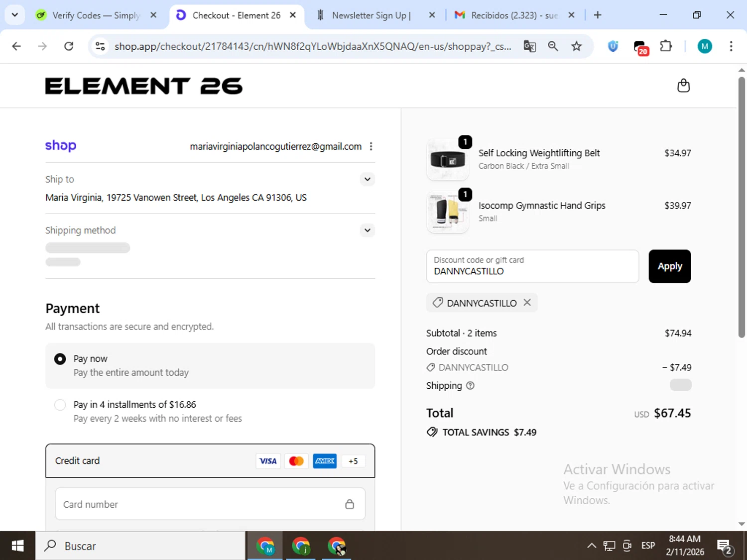Switch to Newsletter Sign Up tab
Image resolution: width=747 pixels, height=560 pixels.
(x=371, y=15)
